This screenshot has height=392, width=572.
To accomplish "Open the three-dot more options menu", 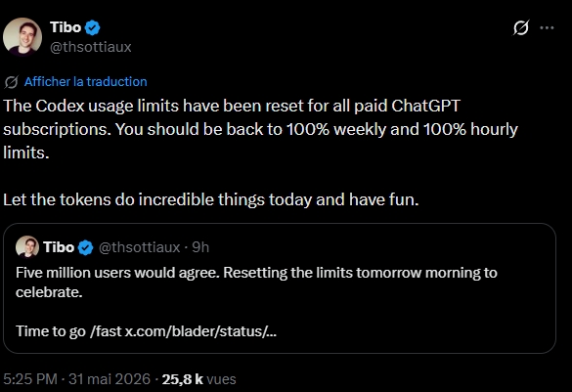I will coord(547,27).
